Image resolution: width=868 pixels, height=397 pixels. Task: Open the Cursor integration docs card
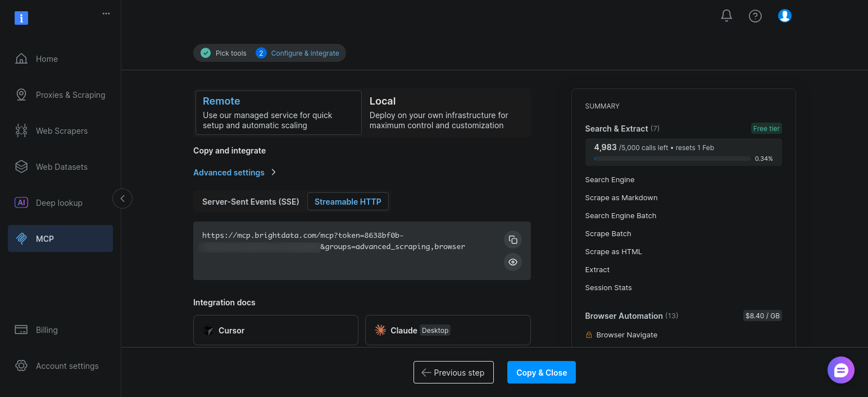[x=275, y=330]
